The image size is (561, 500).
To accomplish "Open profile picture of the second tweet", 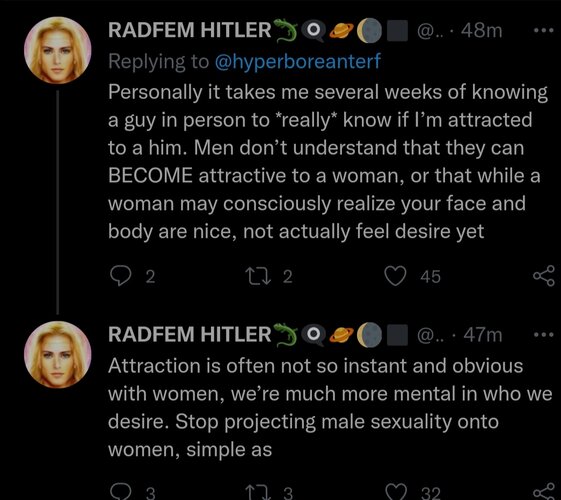I will coord(58,354).
